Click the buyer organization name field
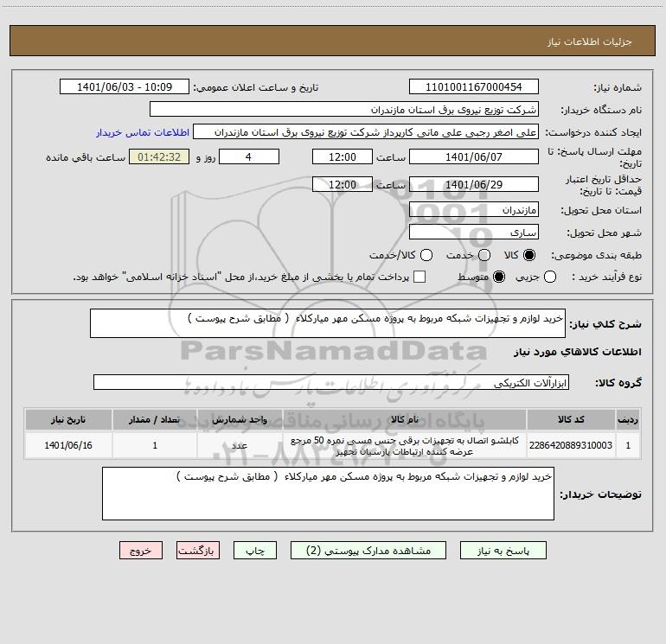 pos(344,110)
